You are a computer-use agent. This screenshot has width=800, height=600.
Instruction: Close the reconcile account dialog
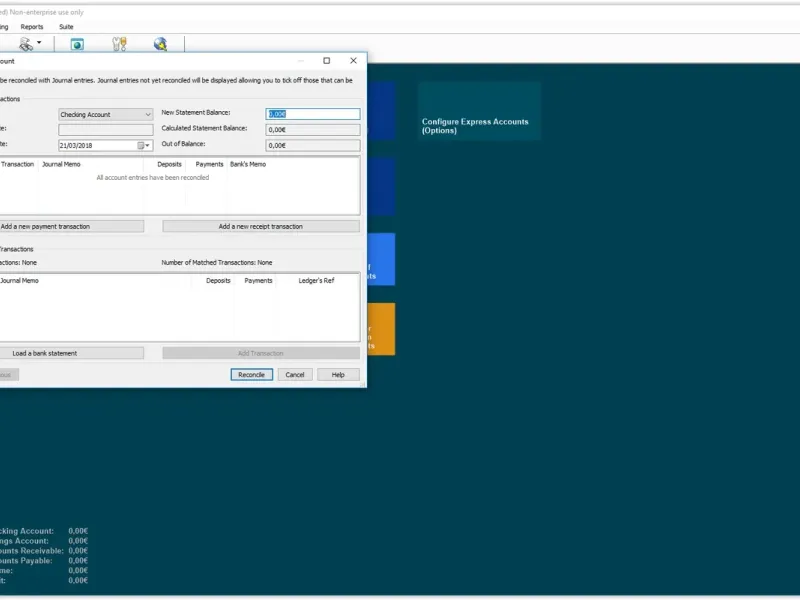click(354, 61)
